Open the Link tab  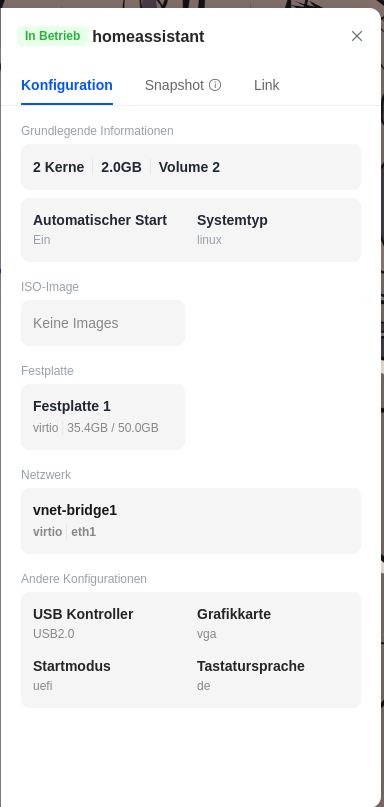point(267,85)
